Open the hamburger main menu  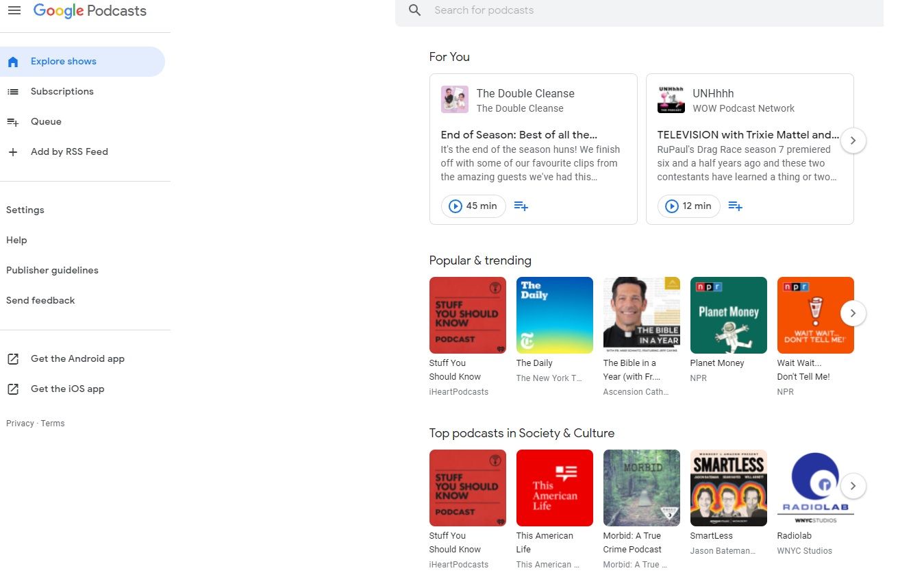coord(14,10)
